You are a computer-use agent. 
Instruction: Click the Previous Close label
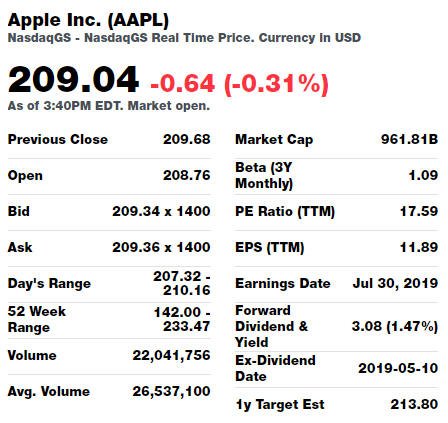click(58, 139)
